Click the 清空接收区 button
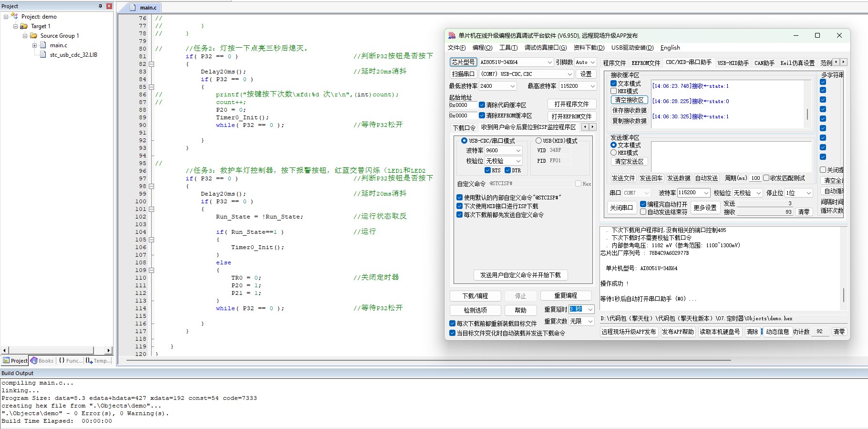 coord(629,100)
